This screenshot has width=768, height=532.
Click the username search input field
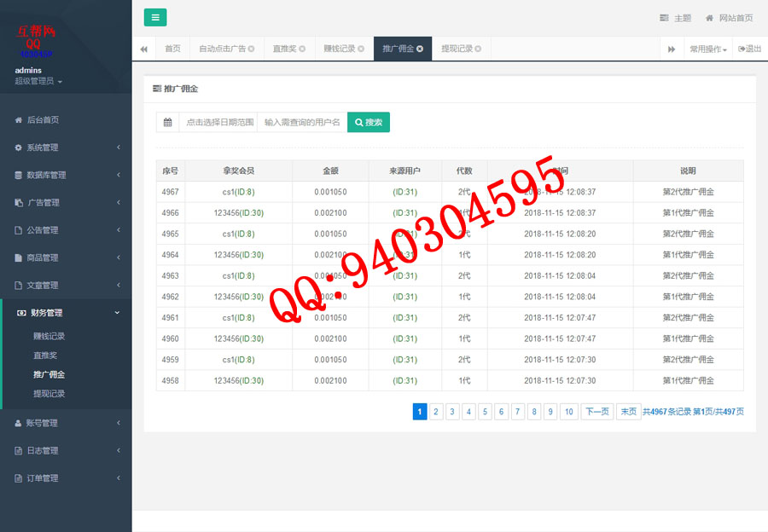coord(302,123)
